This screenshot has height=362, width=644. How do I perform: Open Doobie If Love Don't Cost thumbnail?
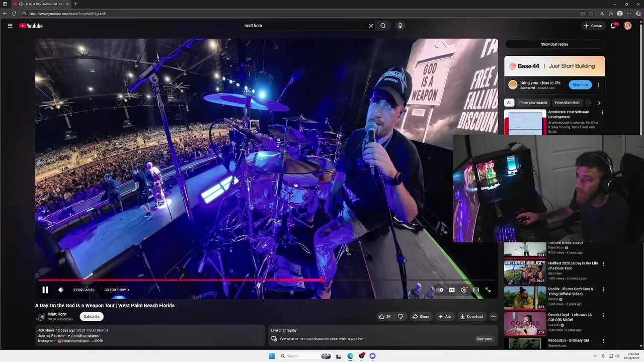525,298
